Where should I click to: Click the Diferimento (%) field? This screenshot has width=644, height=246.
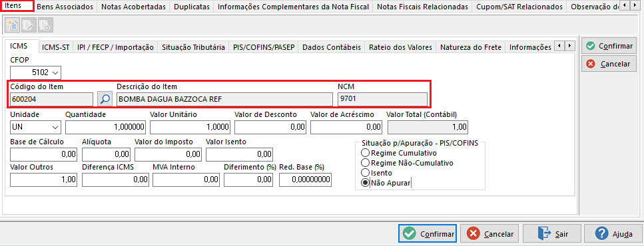click(249, 180)
